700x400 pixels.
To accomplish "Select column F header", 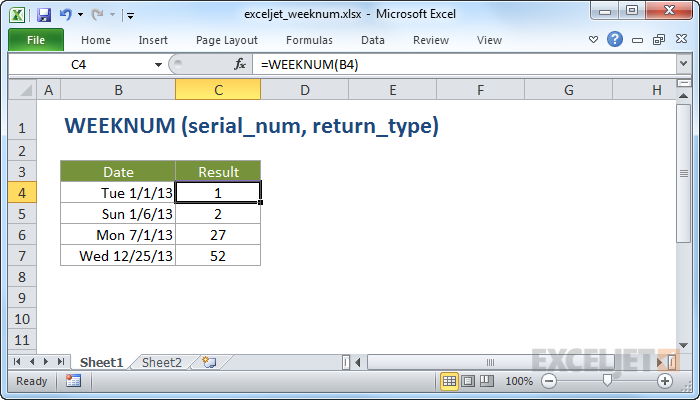I will tap(480, 90).
